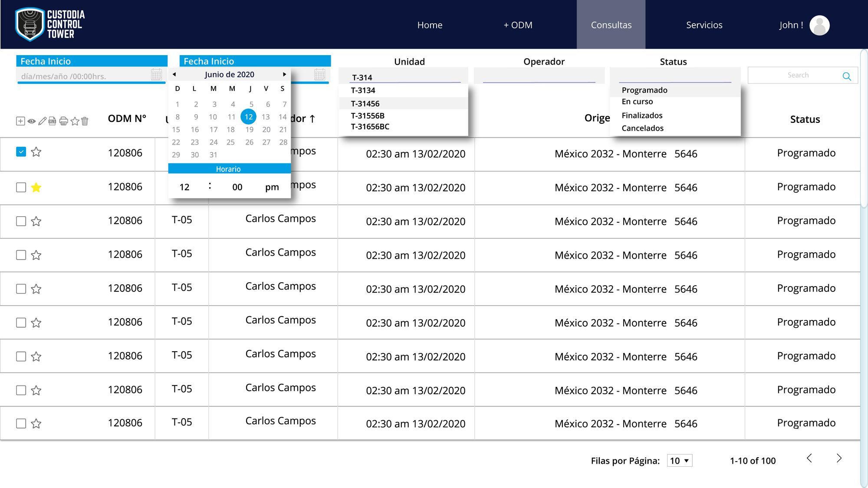
Task: Click the plus add-row icon
Action: click(20, 121)
